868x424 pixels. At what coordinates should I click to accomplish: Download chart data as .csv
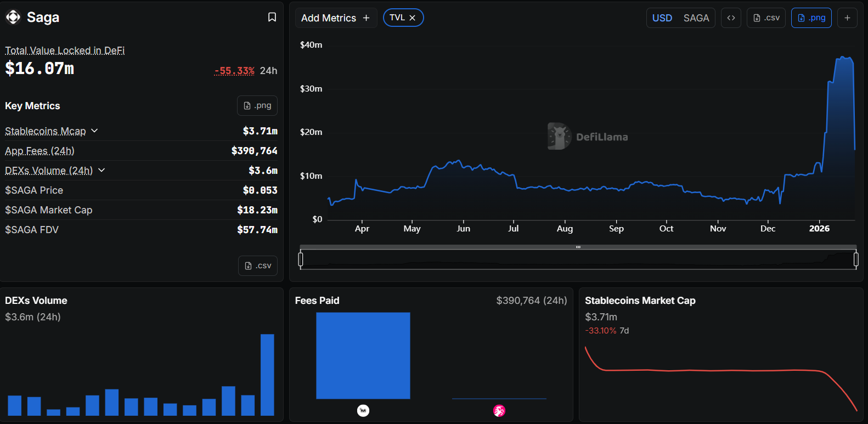[766, 18]
